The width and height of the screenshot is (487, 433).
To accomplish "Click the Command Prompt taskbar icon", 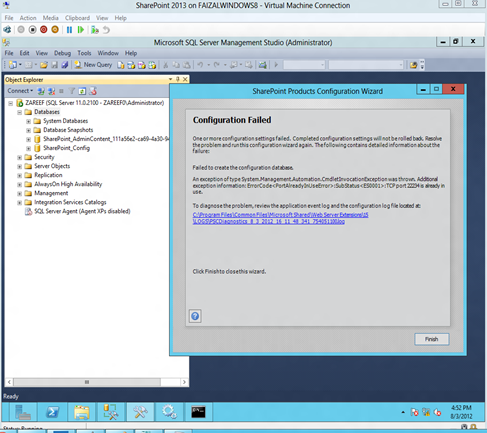I will (x=198, y=412).
